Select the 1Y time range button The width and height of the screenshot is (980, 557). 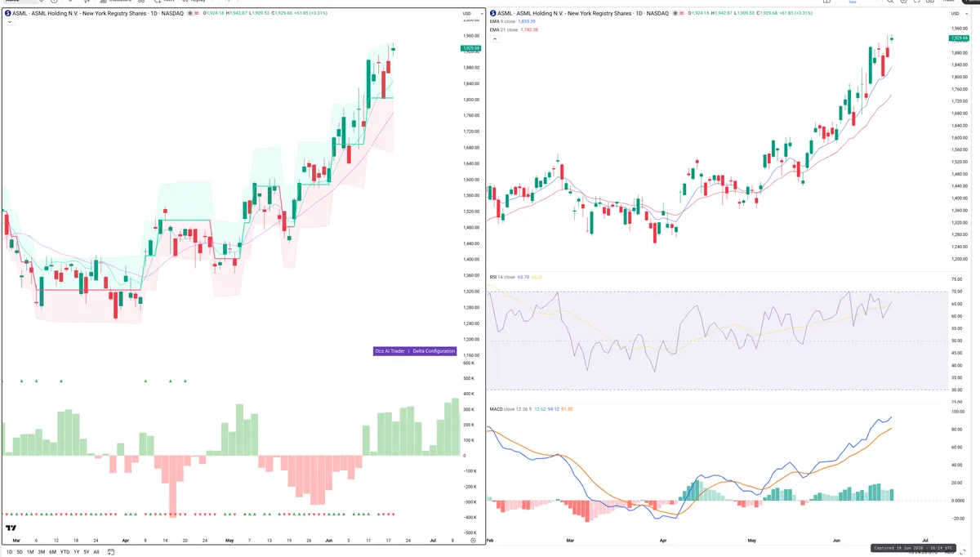[x=76, y=551]
